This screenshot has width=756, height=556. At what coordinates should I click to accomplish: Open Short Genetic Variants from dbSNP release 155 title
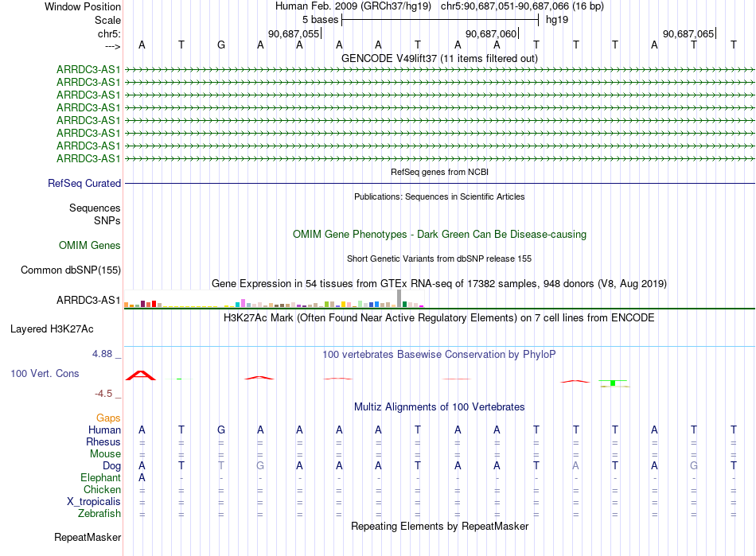pos(439,259)
